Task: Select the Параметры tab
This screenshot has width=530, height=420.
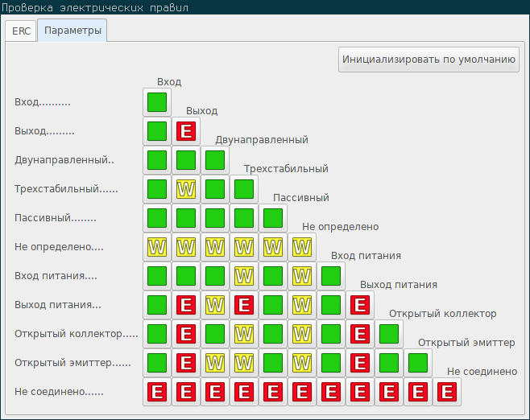Action: click(72, 31)
